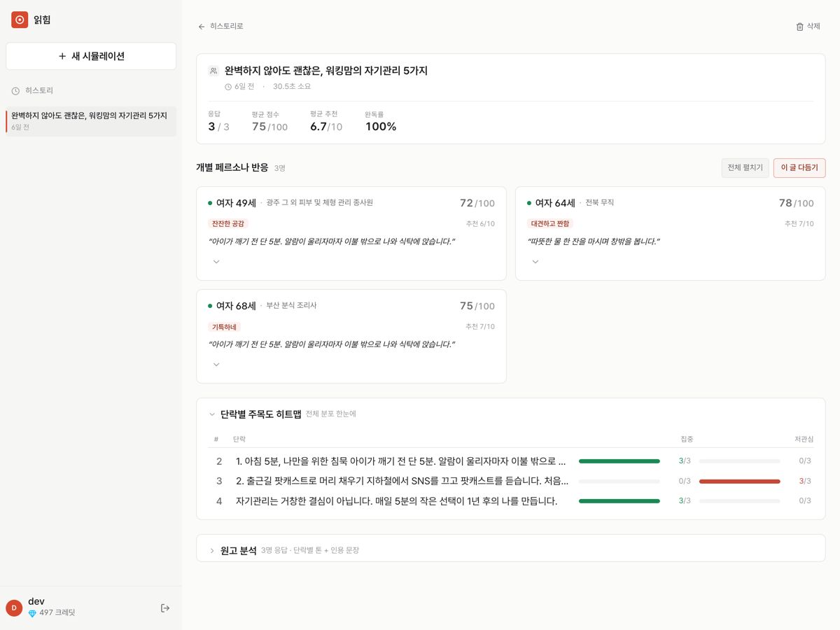This screenshot has height=630, width=840.
Task: Click the people icon beside the article title
Action: [213, 71]
